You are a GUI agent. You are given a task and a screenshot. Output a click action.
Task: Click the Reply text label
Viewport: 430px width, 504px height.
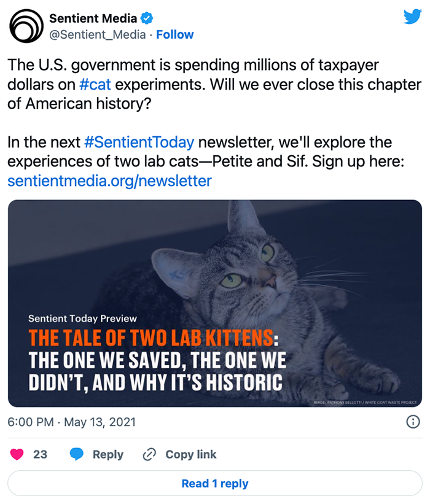[x=107, y=454]
